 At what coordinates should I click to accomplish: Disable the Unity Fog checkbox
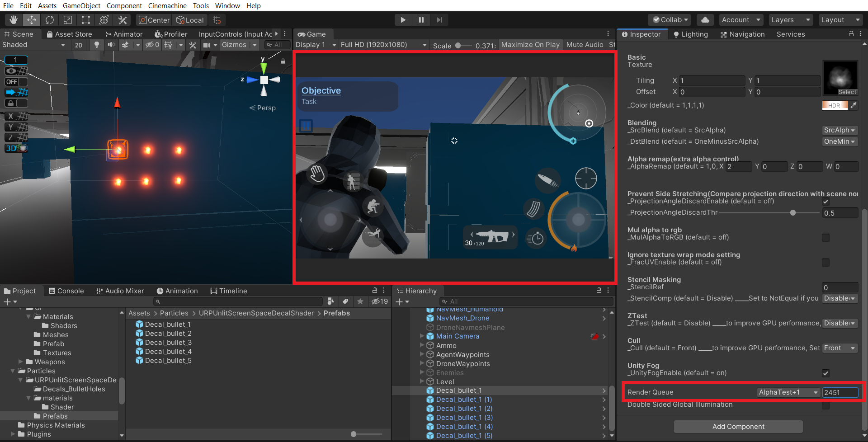(x=826, y=373)
